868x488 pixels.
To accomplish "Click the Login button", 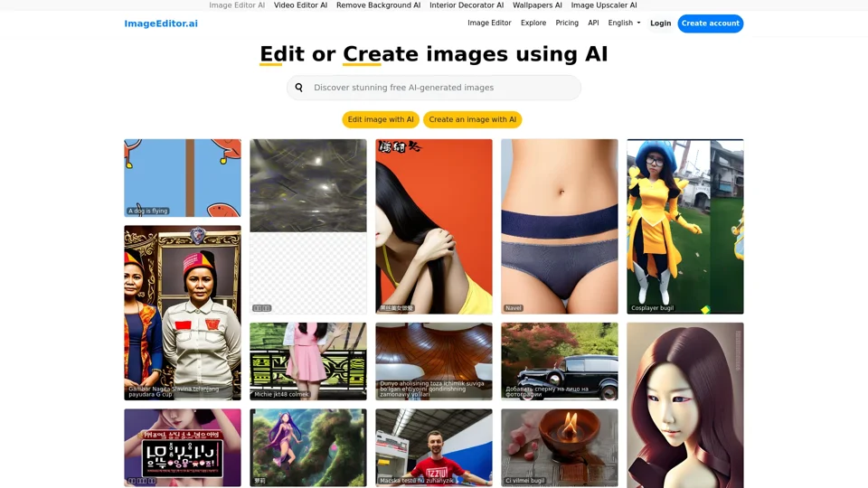I will [x=660, y=23].
